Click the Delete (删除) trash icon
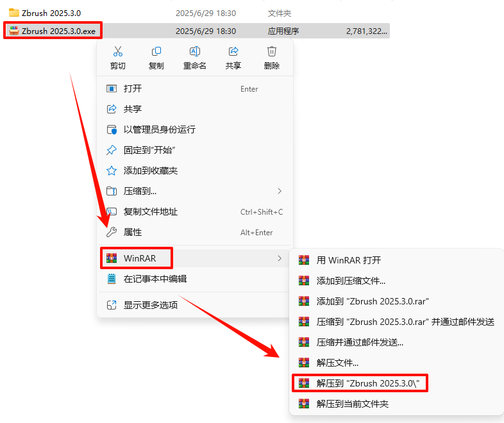 (272, 51)
